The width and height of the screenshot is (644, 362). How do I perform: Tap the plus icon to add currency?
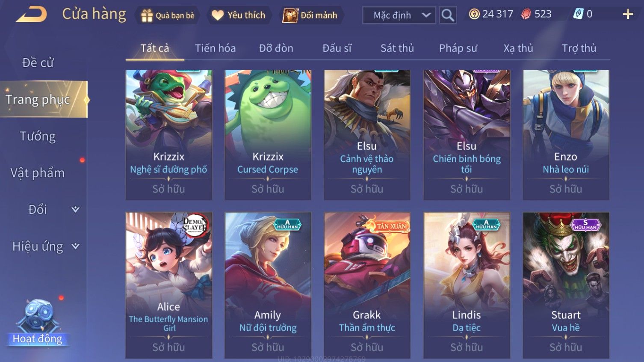[628, 14]
